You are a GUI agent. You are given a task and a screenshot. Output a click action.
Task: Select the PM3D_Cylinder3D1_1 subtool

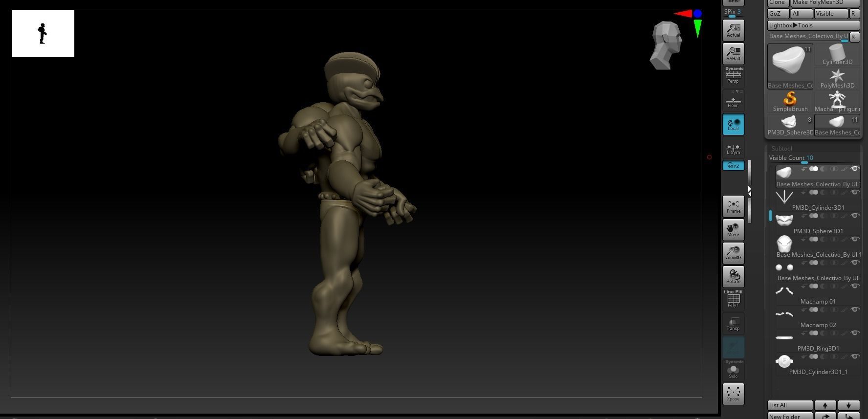[818, 365]
